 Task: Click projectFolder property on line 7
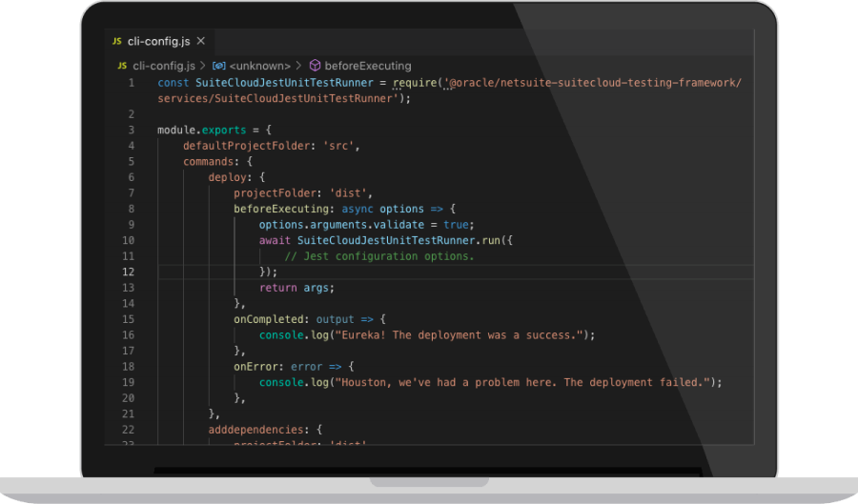(x=276, y=193)
